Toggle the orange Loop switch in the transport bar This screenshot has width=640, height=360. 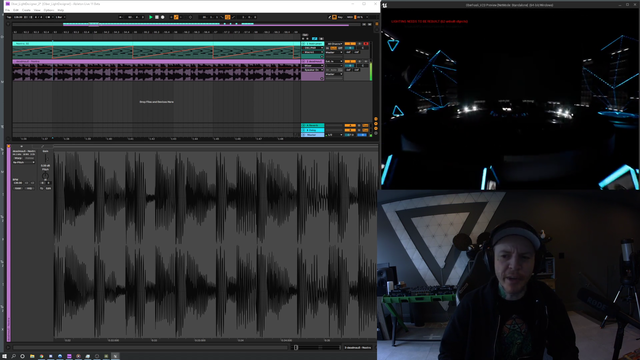coord(227,17)
